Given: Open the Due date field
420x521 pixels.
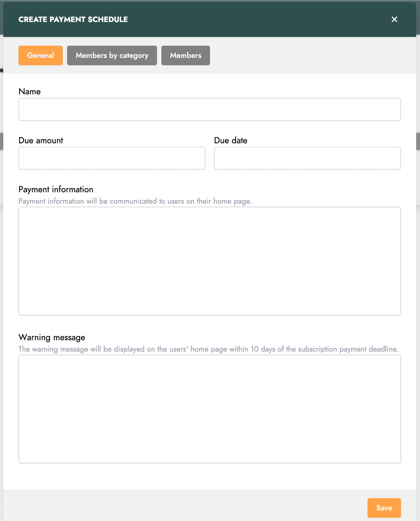Looking at the screenshot, I should point(307,158).
